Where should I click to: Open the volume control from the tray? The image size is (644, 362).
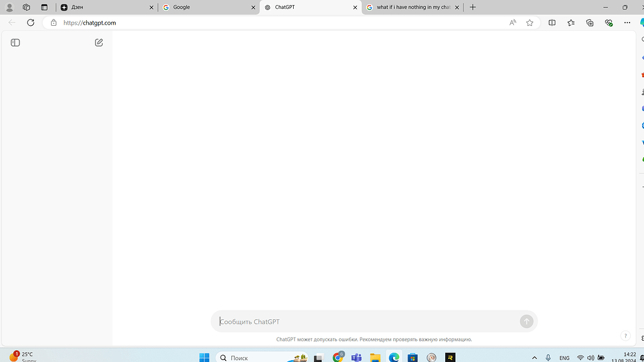tap(589, 357)
